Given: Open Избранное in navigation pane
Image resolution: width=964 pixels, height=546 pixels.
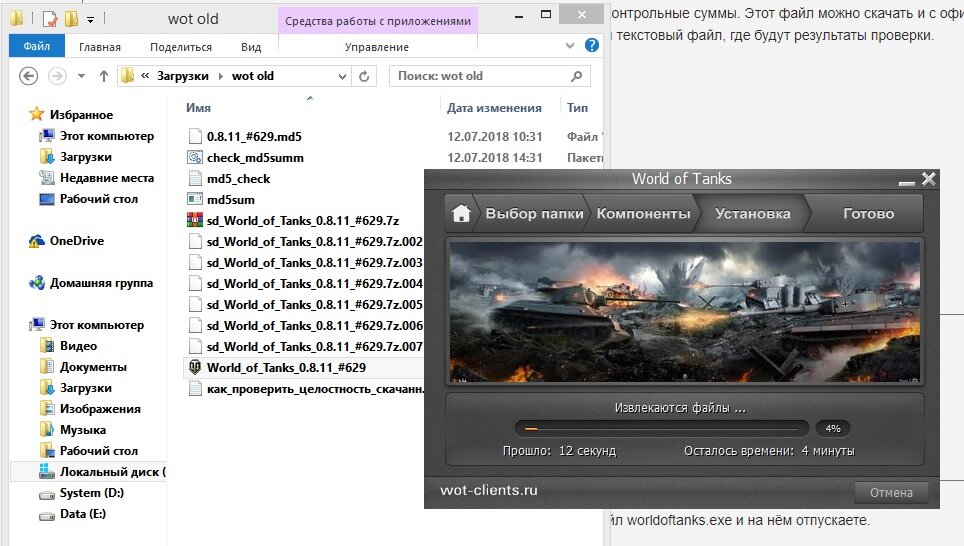Looking at the screenshot, I should point(81,114).
